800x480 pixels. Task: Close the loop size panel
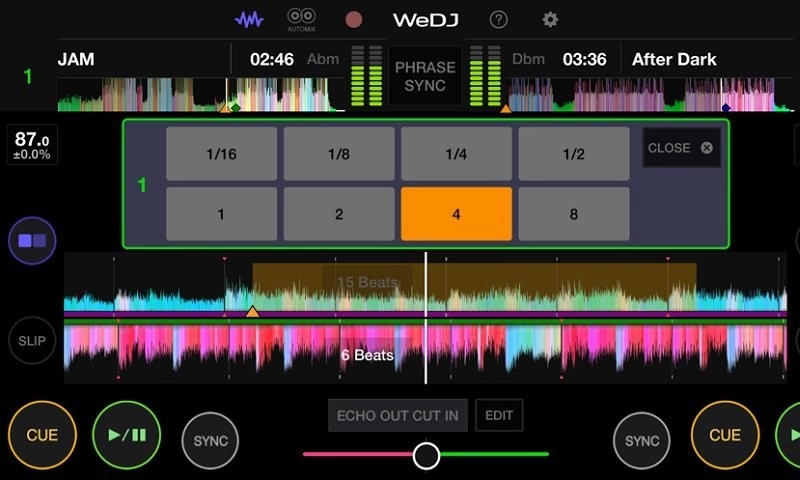point(680,148)
